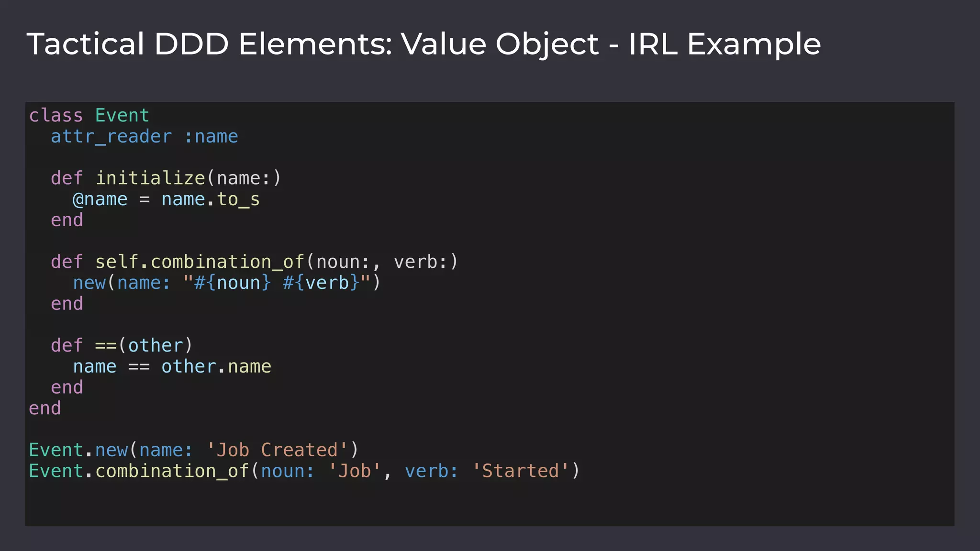Click the slide title "Tactical DDD Elements: Value Object - IRL Example"
The height and width of the screenshot is (551, 980).
click(423, 44)
